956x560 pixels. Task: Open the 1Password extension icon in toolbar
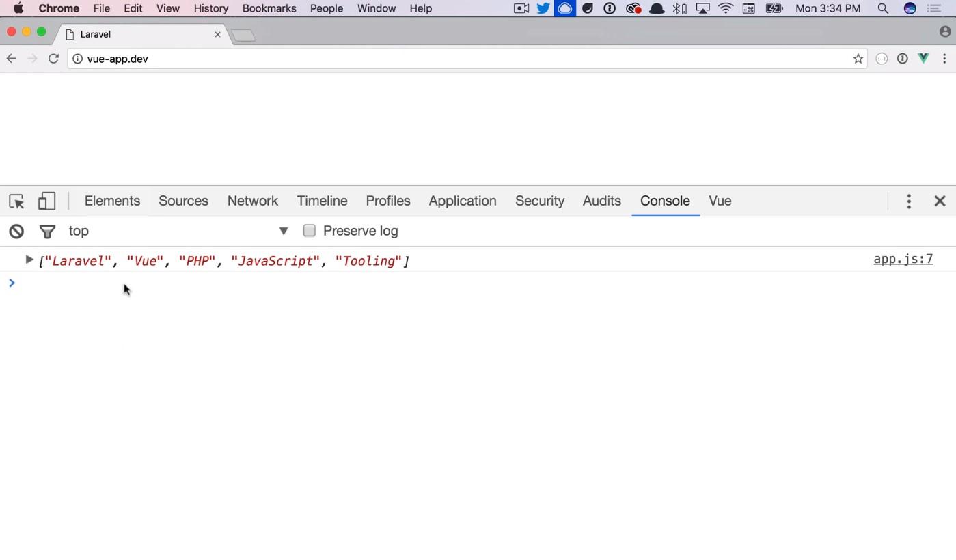902,59
